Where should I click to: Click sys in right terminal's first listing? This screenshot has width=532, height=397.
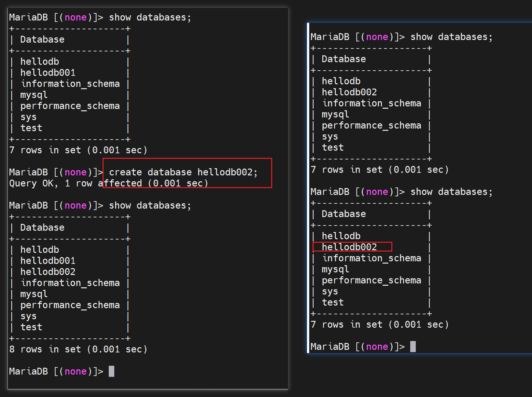pos(330,136)
